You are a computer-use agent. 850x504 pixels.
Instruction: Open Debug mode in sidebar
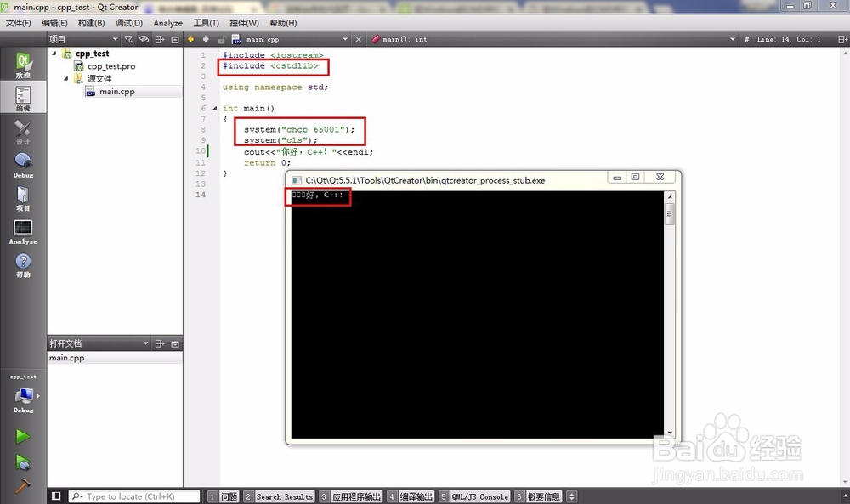click(23, 165)
